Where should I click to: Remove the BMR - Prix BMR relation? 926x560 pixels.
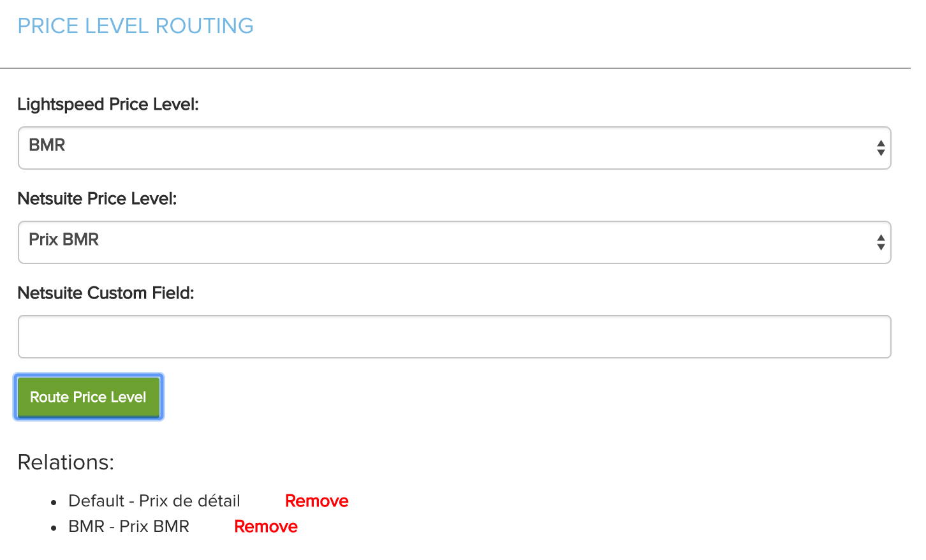point(265,527)
